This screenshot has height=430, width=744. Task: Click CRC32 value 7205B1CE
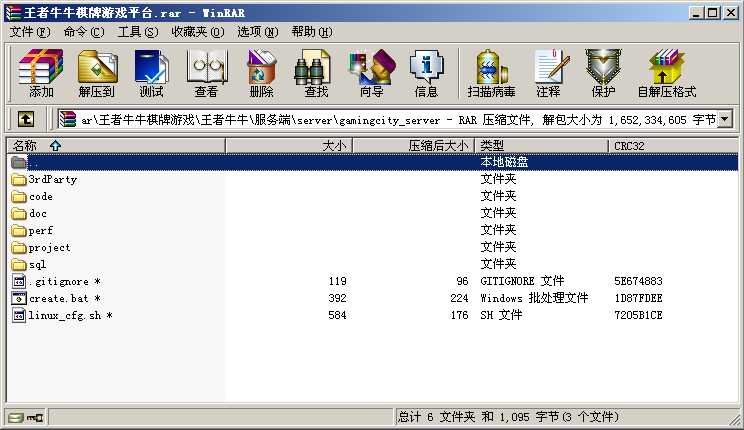[638, 315]
